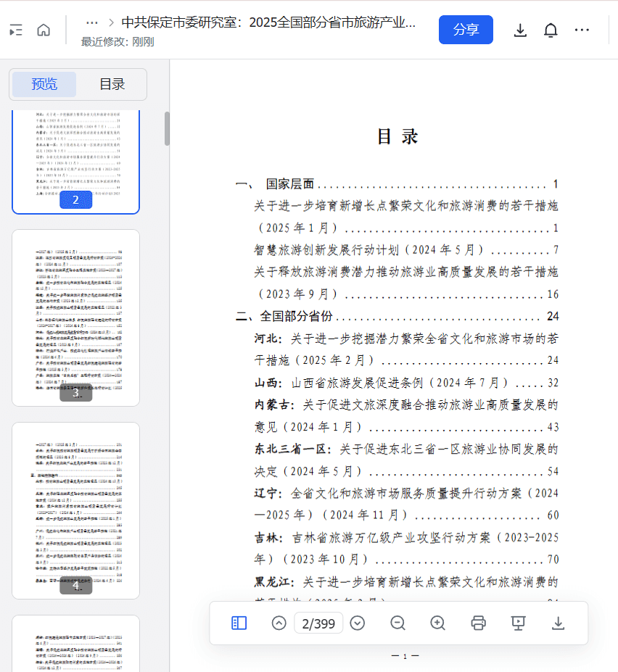Print the document using printer icon

478,623
